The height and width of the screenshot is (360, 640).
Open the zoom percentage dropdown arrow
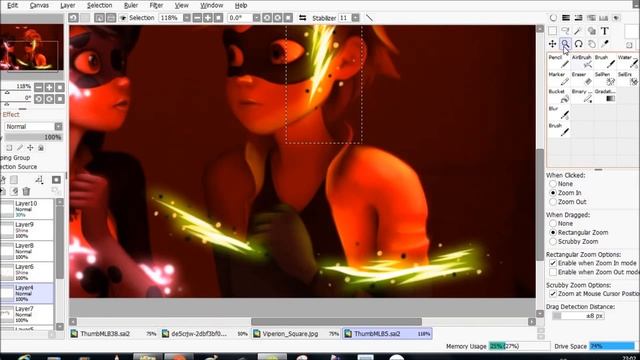[187, 18]
